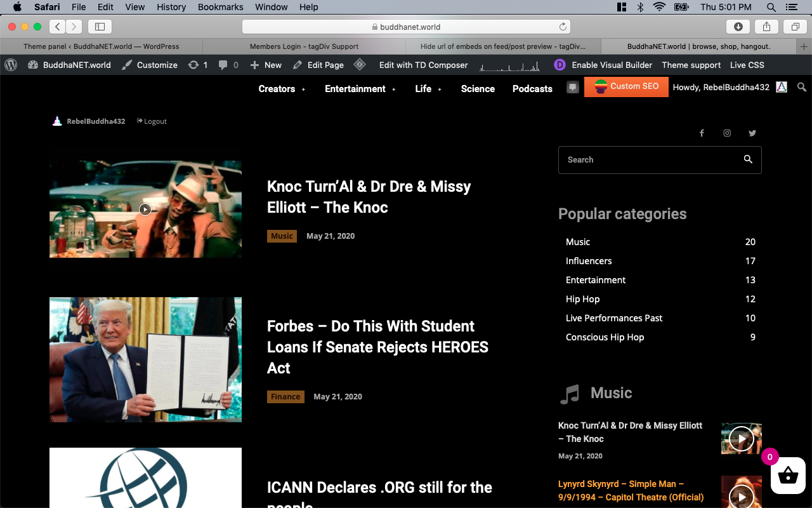Open the Conscious Hip Hop category
The image size is (812, 508).
click(x=660, y=337)
